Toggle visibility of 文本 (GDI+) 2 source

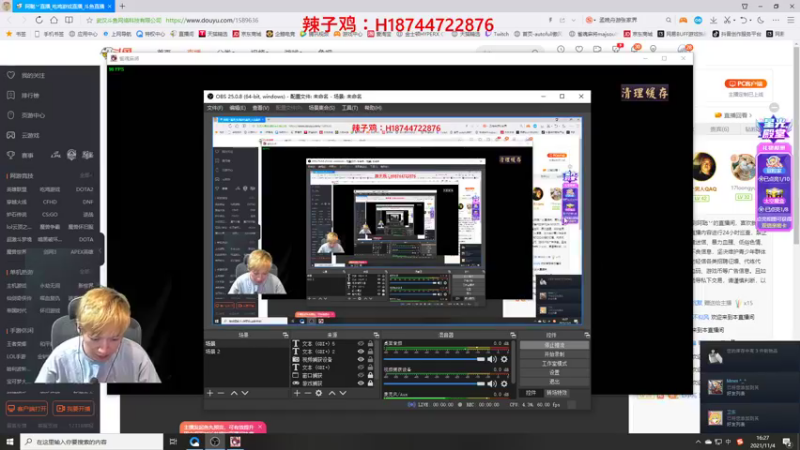361,352
